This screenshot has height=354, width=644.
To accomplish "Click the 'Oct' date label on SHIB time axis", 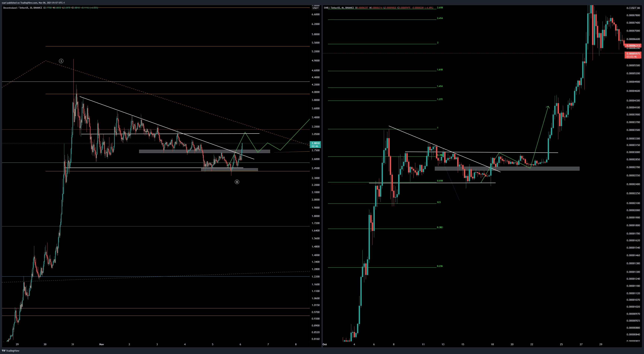I will [325, 345].
